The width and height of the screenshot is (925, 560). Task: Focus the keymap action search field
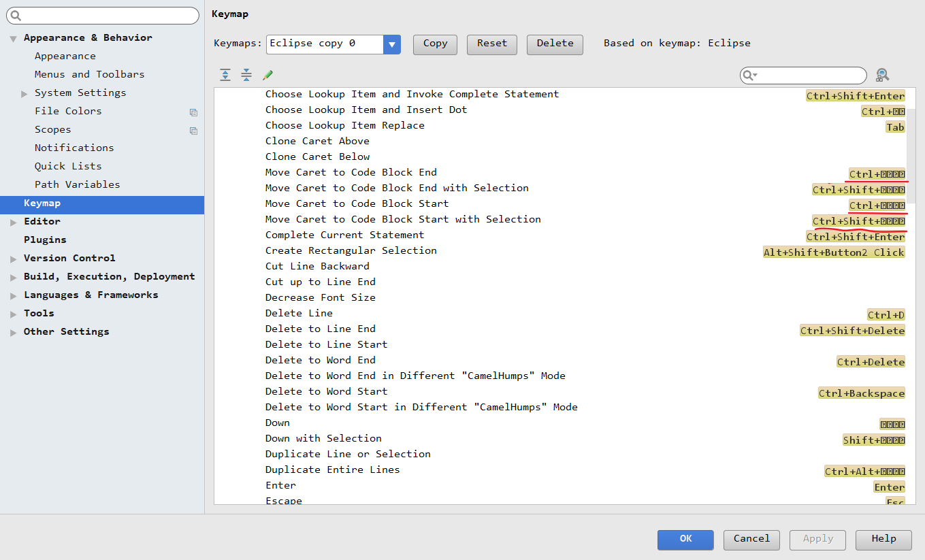[803, 75]
